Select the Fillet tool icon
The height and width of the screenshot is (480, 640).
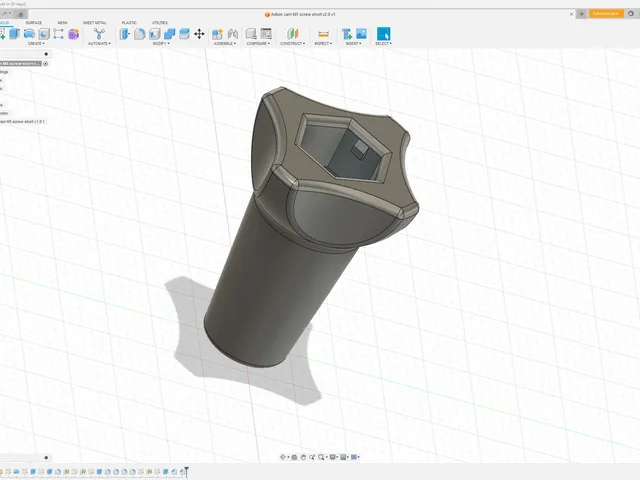140,34
